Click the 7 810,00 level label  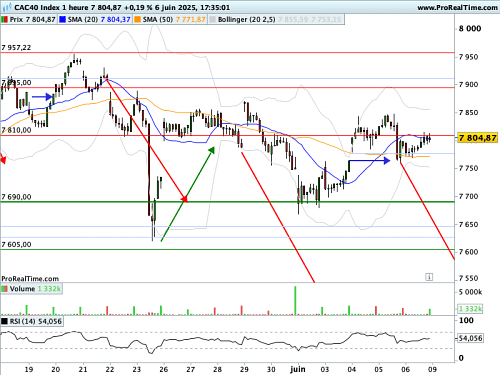16,130
